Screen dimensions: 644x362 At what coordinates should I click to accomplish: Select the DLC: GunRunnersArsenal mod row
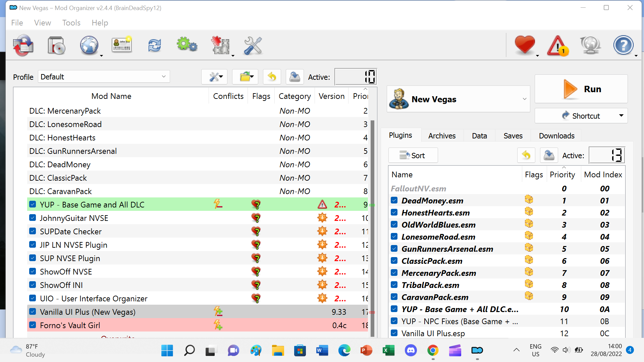coord(198,151)
